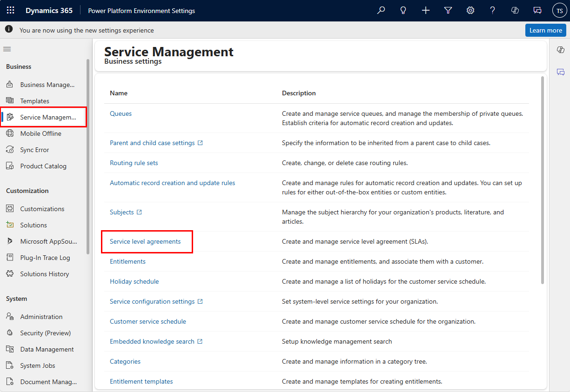Click the Microsoft AppSource sidebar icon
570x392 pixels.
[10, 241]
